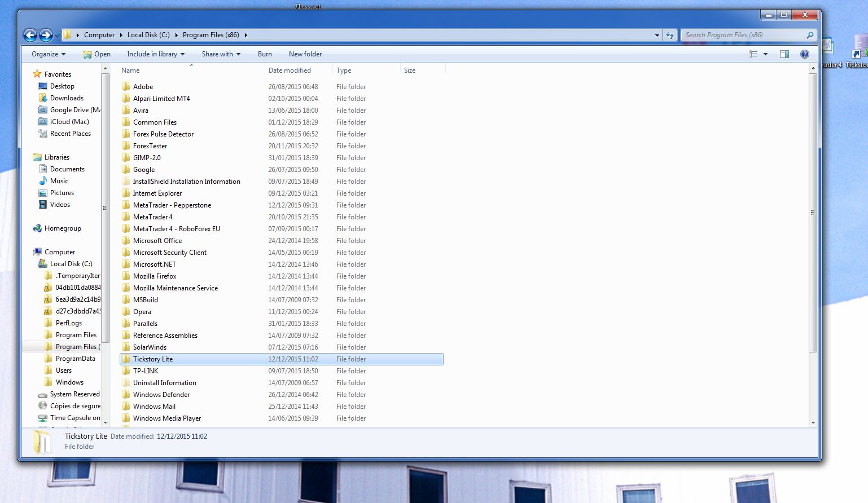Screen dimensions: 868x503
Task: Click the Tickstory desktop shortcut icon
Action: pyautogui.click(x=858, y=51)
